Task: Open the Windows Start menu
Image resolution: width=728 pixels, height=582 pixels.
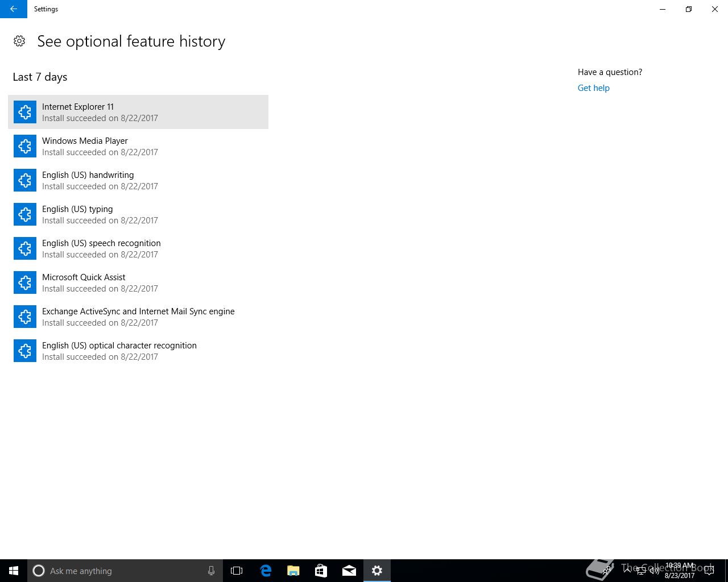Action: click(x=14, y=571)
